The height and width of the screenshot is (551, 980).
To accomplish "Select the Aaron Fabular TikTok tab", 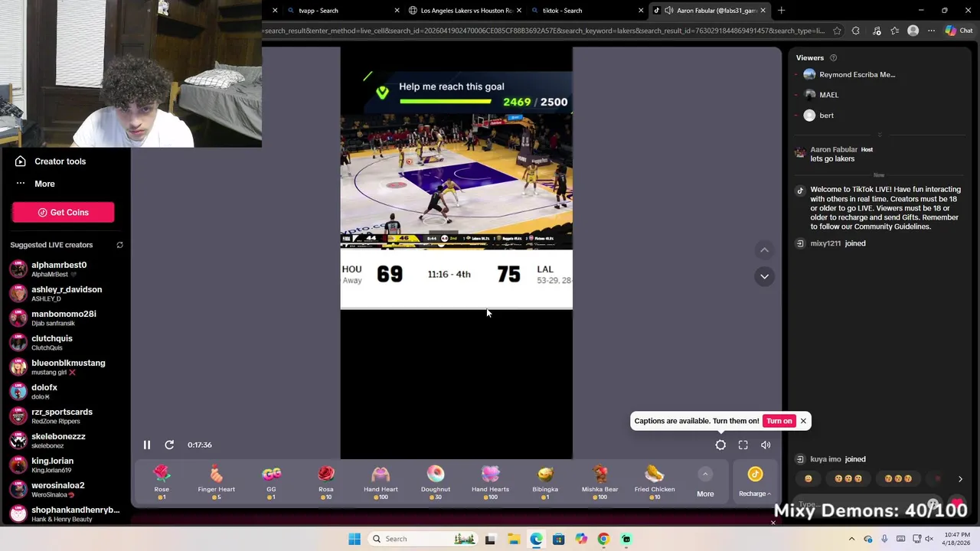I will [x=708, y=11].
